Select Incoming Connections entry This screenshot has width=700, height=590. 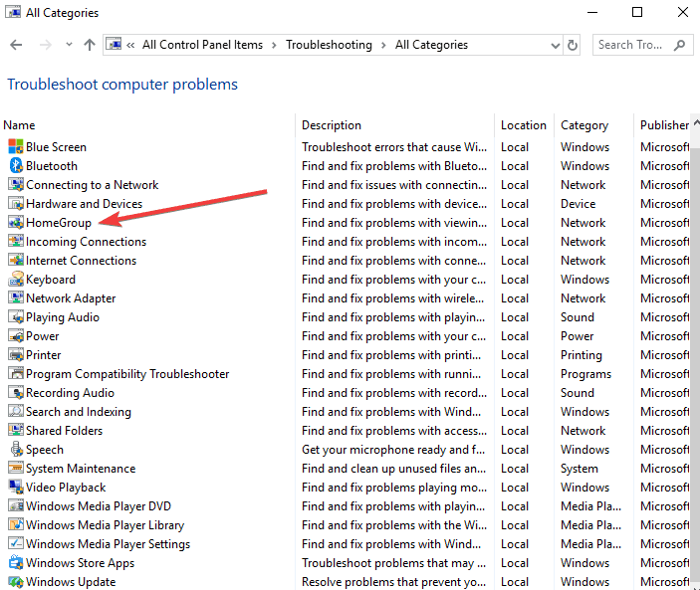pyautogui.click(x=87, y=242)
